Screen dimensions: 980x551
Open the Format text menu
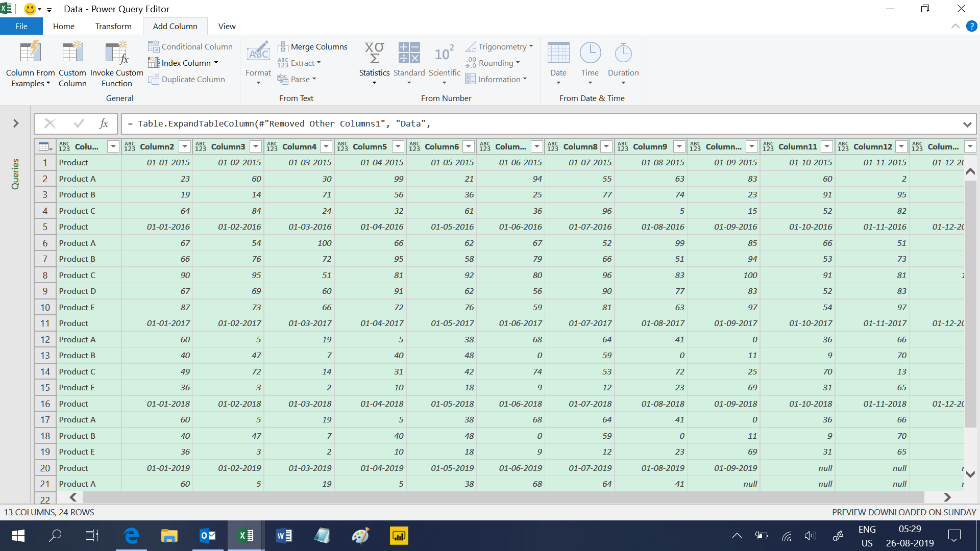pos(258,63)
